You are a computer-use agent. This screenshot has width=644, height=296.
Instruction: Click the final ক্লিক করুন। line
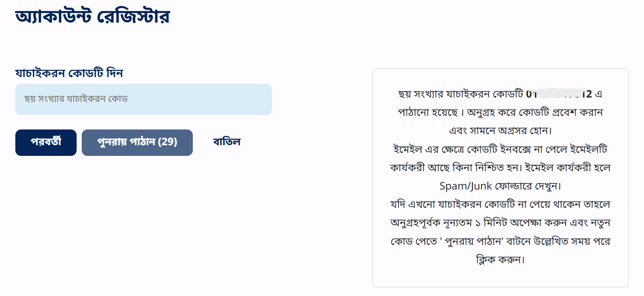tap(500, 260)
